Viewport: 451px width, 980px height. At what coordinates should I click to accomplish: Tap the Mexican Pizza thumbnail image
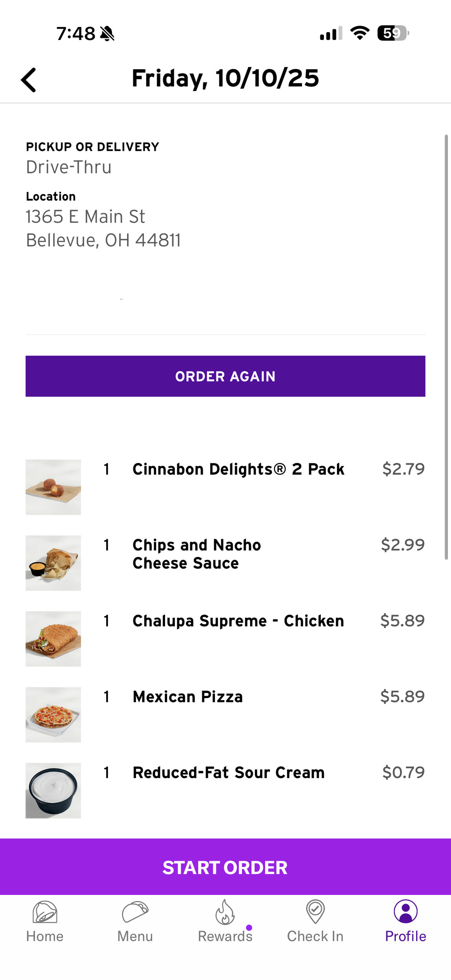point(53,715)
